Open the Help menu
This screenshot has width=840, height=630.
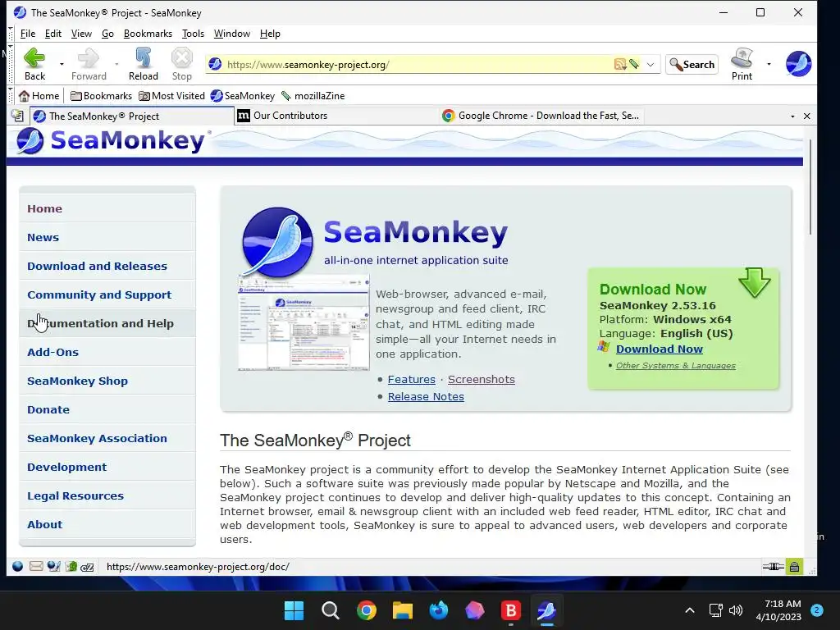(270, 34)
